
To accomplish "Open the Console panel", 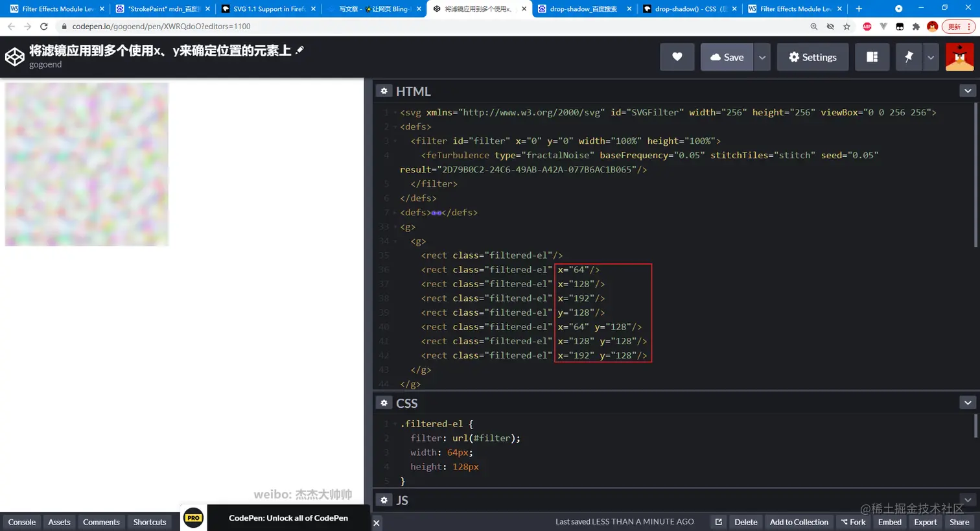I will (21, 522).
